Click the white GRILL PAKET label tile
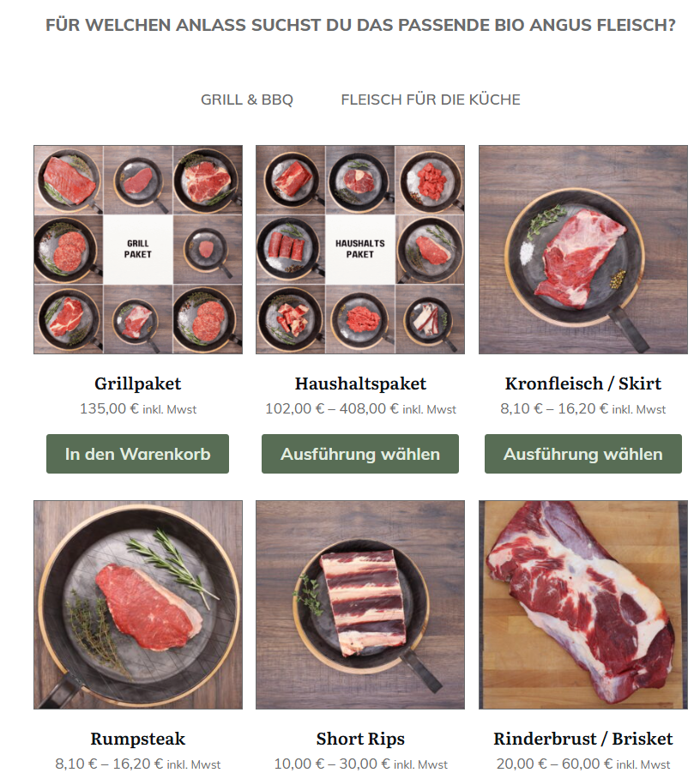The width and height of the screenshot is (700, 779). click(137, 249)
